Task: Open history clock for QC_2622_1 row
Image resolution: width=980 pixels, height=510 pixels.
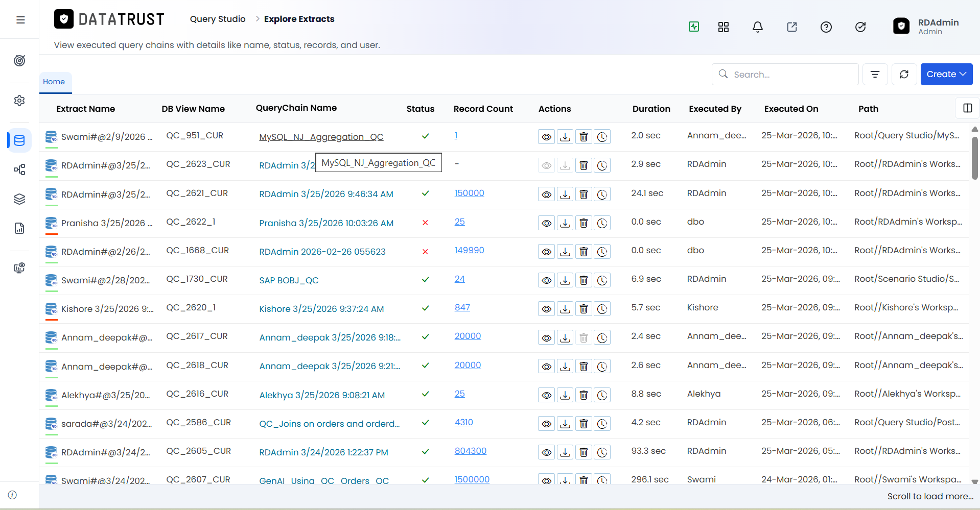Action: (x=602, y=223)
